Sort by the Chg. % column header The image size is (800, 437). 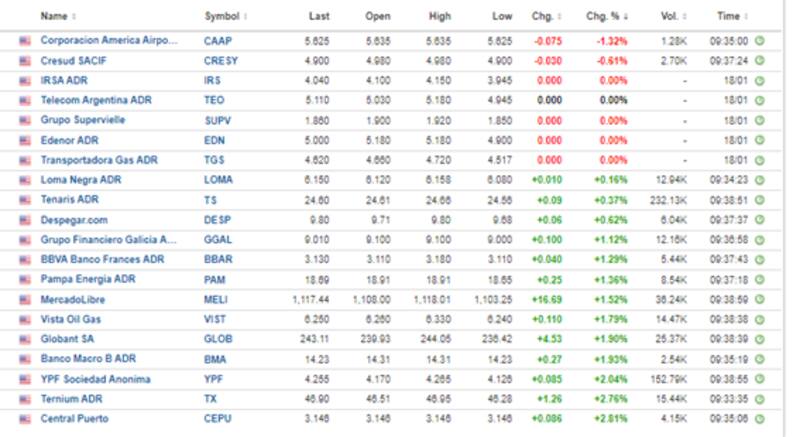pos(608,16)
